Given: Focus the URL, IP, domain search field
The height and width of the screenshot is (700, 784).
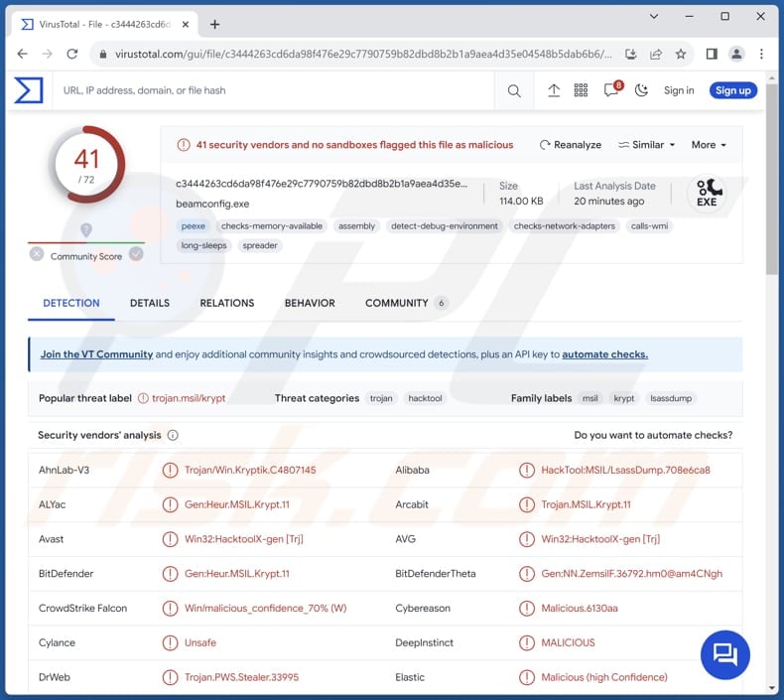Looking at the screenshot, I should tap(274, 90).
